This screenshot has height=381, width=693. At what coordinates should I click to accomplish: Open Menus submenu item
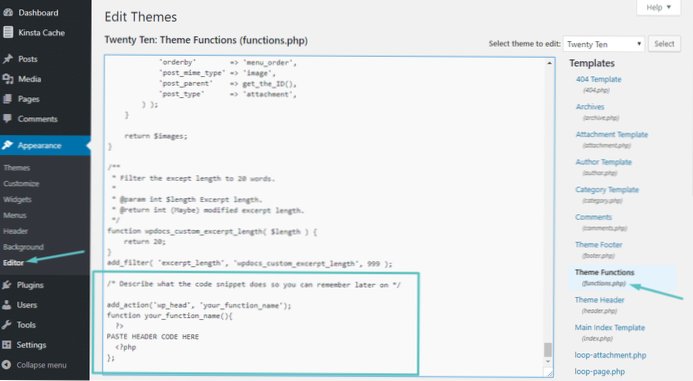[15, 215]
